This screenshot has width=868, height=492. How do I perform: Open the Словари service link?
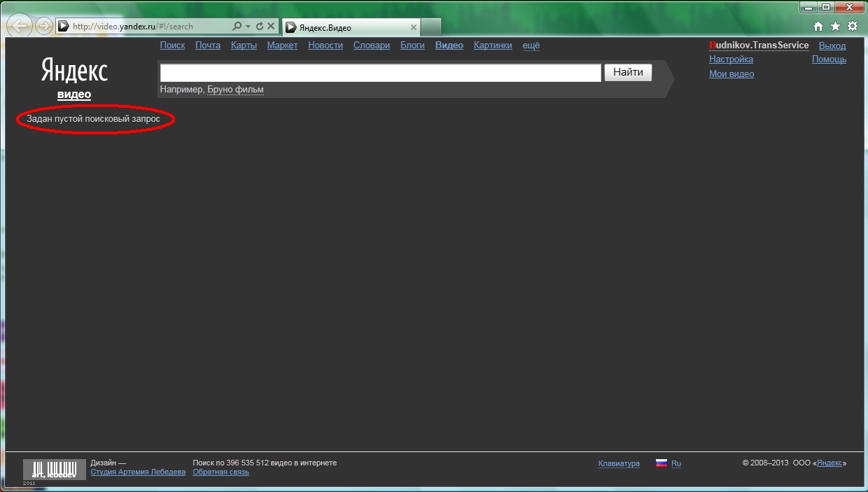pos(372,45)
